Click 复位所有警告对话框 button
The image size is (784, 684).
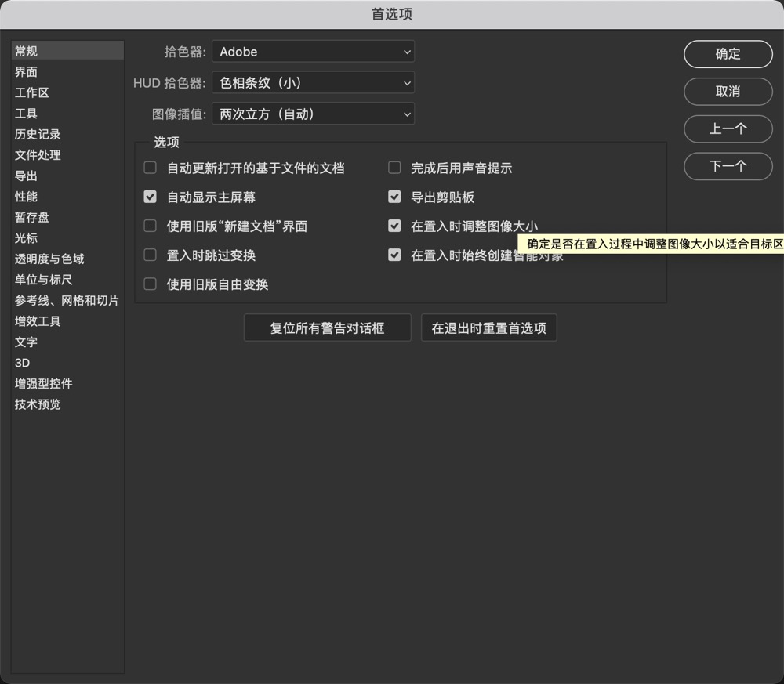tap(327, 327)
